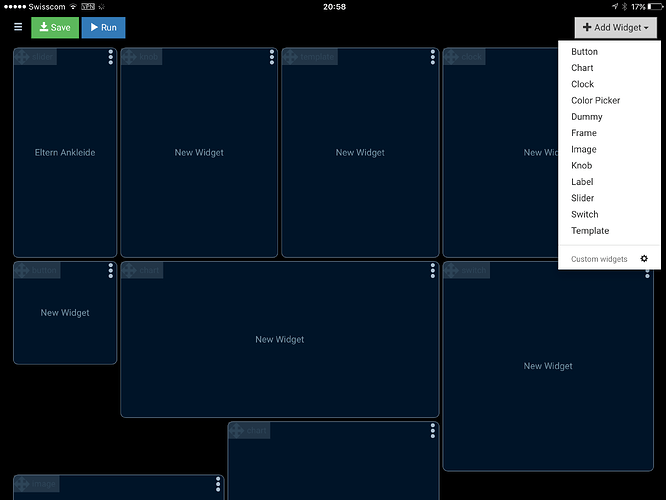Grab the move handle of upper chart widget
This screenshot has width=666, height=500.
tap(129, 271)
